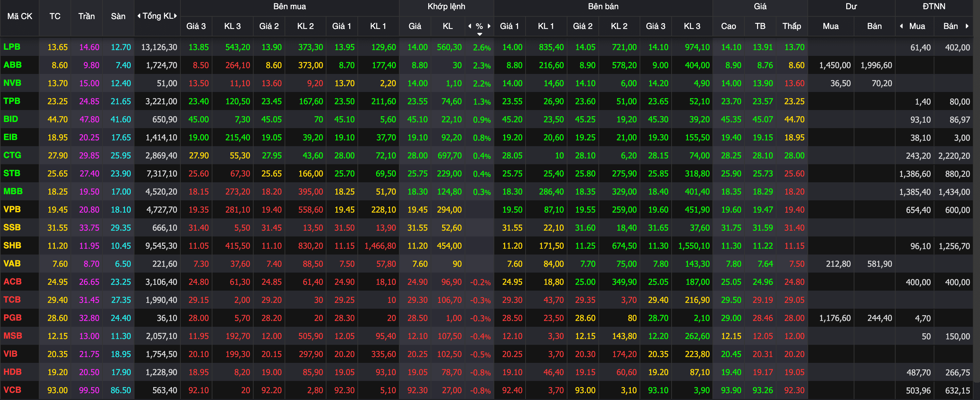Image resolution: width=980 pixels, height=400 pixels.
Task: Open the ACB stock symbol
Action: [x=13, y=281]
